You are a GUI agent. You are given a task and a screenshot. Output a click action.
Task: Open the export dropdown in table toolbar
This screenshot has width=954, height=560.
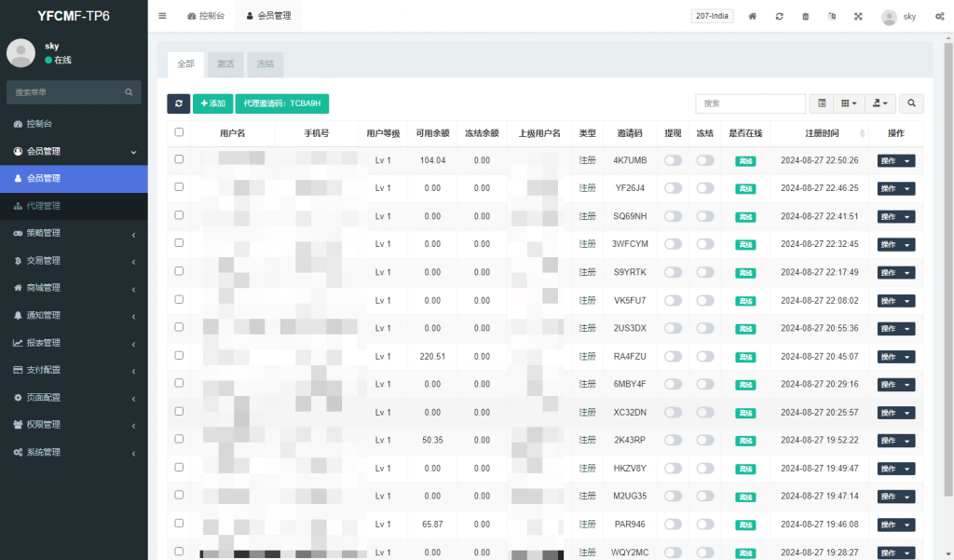point(880,103)
